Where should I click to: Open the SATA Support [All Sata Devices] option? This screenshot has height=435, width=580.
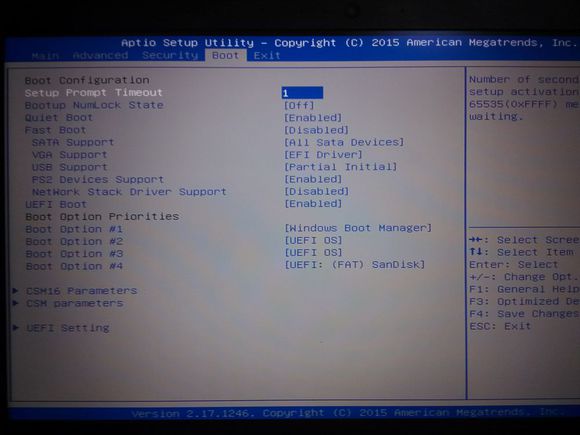[344, 142]
